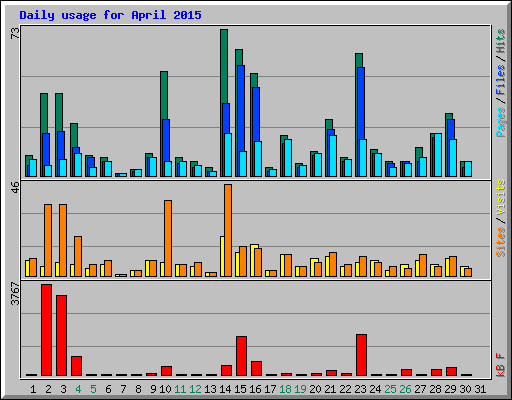Select day label "27" on the x-axis
This screenshot has height=400, width=512.
coord(420,389)
